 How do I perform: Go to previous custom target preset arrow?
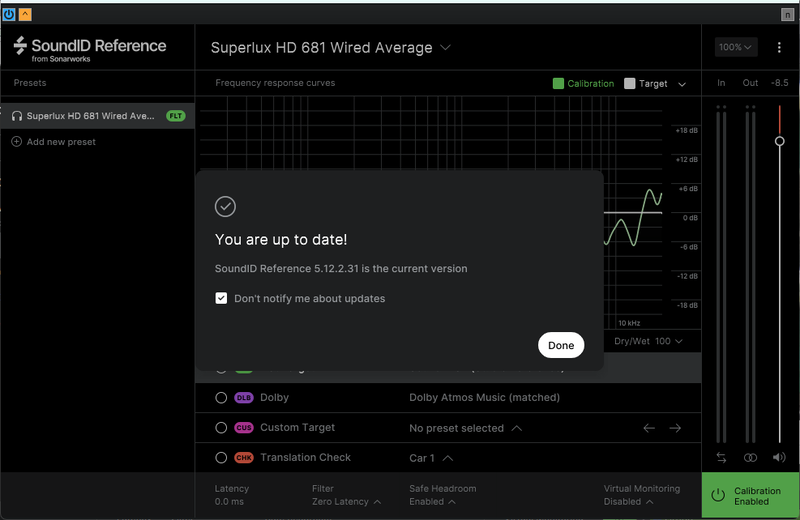click(649, 428)
